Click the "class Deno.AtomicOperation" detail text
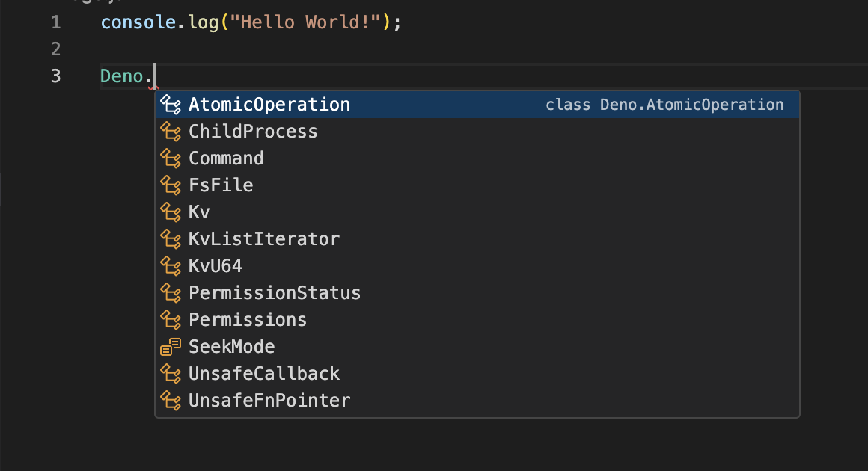 pyautogui.click(x=664, y=105)
